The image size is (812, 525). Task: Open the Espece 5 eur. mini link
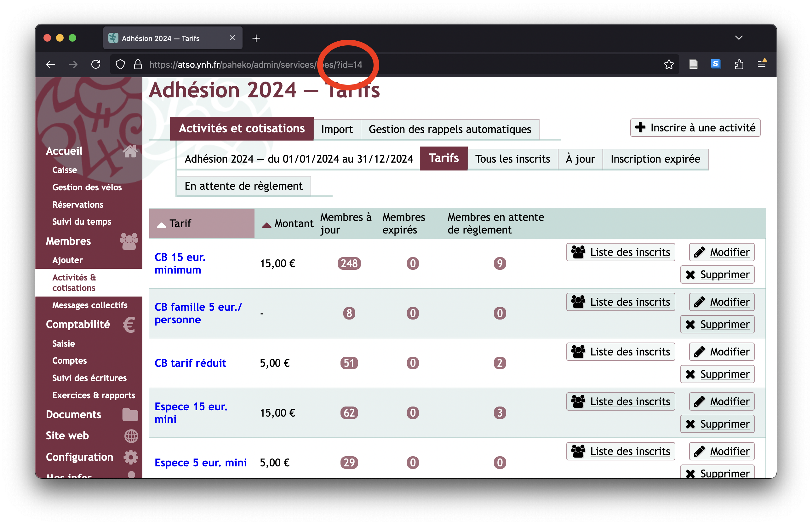click(x=200, y=463)
